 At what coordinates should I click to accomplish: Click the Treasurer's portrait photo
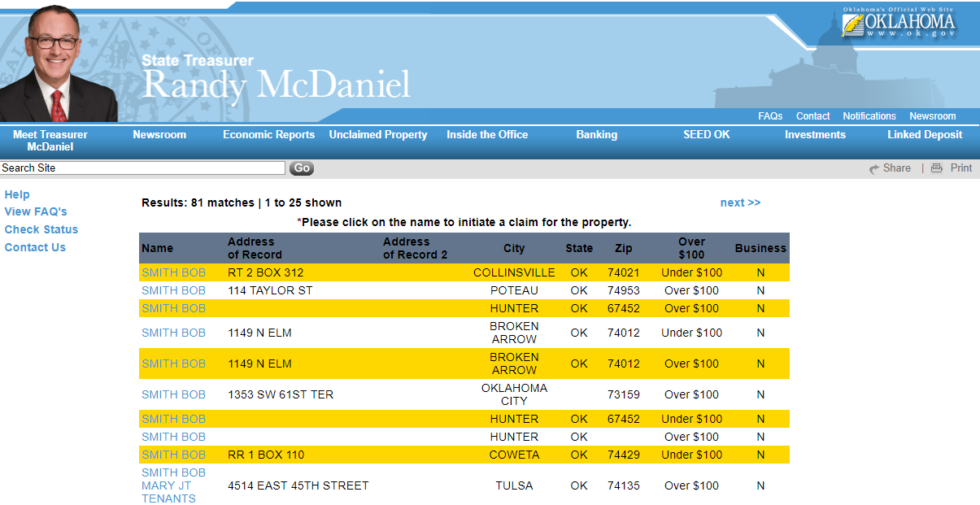coord(57,65)
